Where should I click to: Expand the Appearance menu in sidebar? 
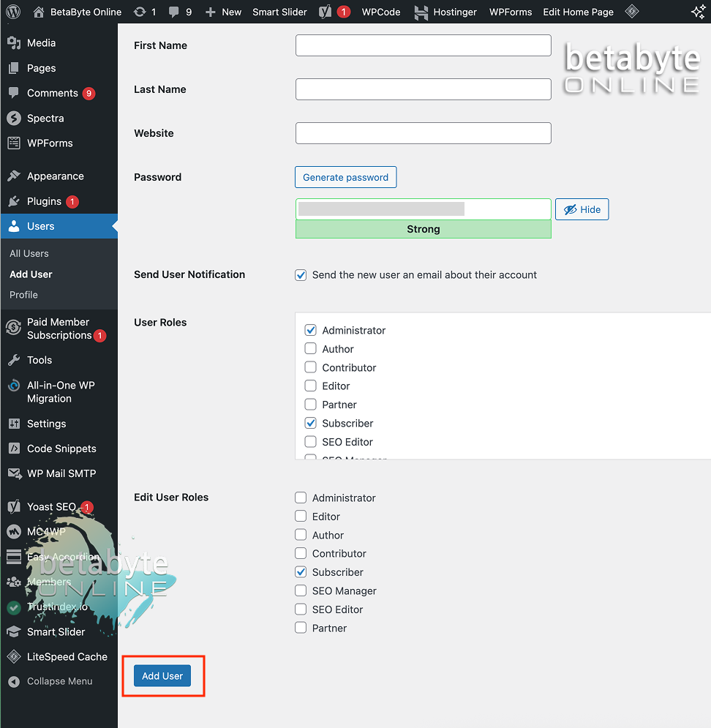pos(55,176)
